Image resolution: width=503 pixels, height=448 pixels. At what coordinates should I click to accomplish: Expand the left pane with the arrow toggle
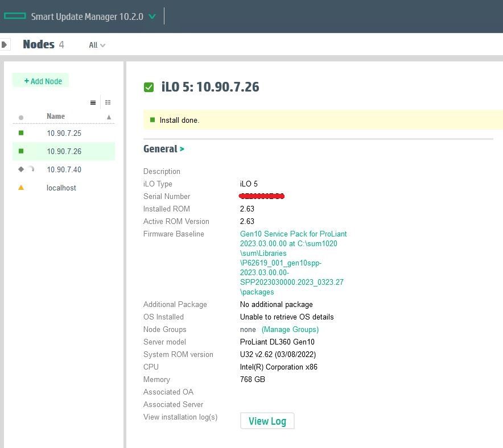pyautogui.click(x=5, y=44)
